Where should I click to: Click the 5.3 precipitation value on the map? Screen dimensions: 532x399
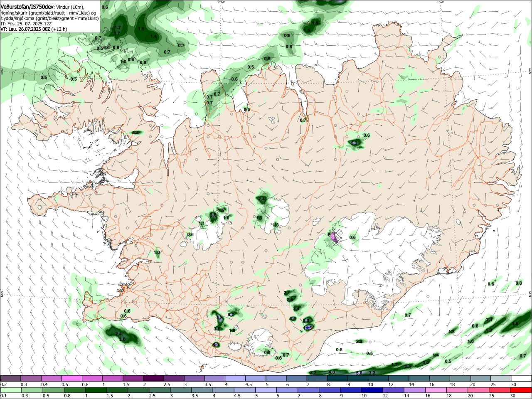354,143
